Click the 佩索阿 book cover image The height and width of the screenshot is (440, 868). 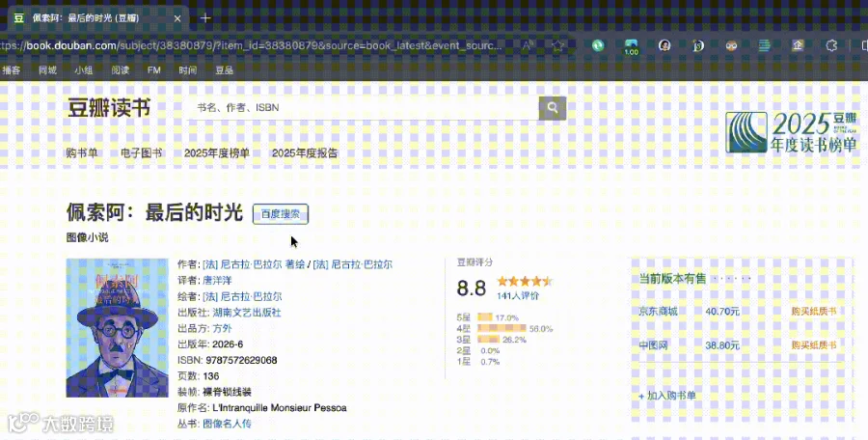117,327
